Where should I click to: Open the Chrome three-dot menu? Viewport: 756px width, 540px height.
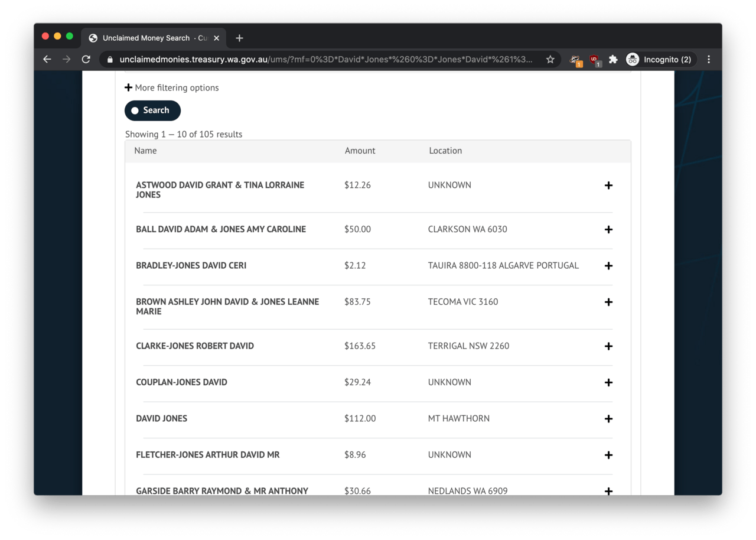point(709,59)
